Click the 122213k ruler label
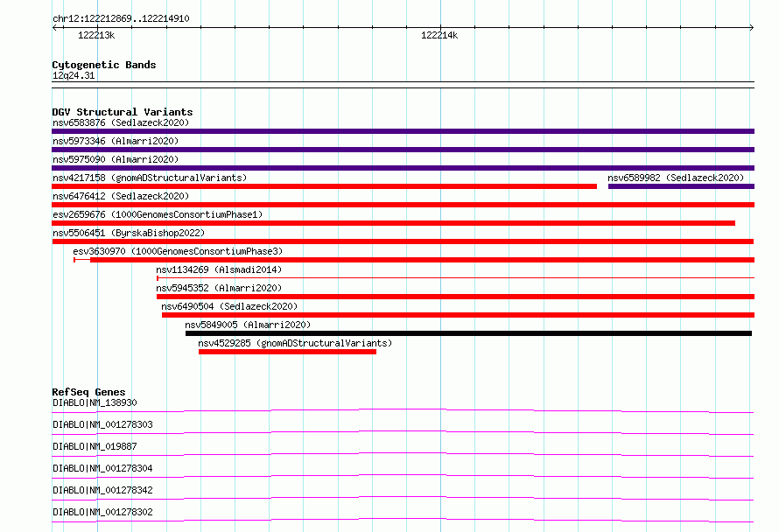The width and height of the screenshot is (779, 532). coord(96,35)
